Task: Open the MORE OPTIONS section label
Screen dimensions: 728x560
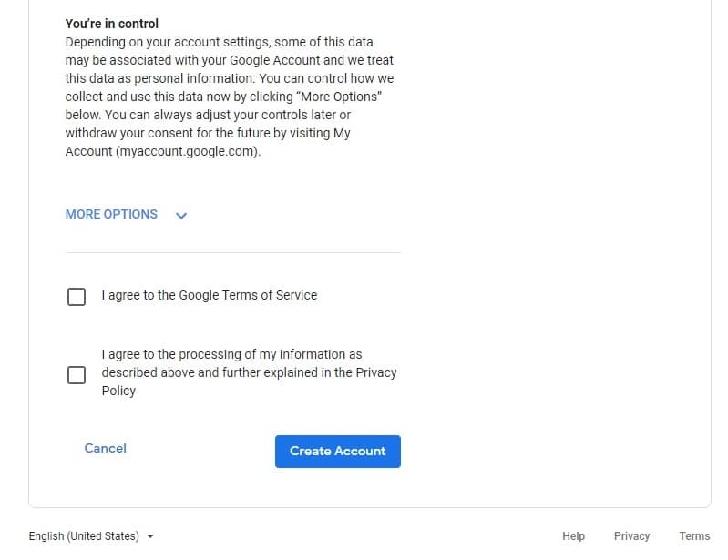Action: click(x=111, y=214)
